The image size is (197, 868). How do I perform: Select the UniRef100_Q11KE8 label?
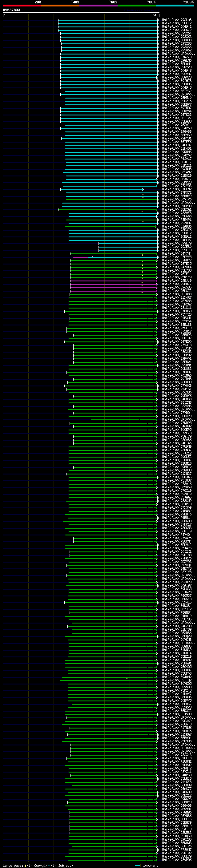177,782
